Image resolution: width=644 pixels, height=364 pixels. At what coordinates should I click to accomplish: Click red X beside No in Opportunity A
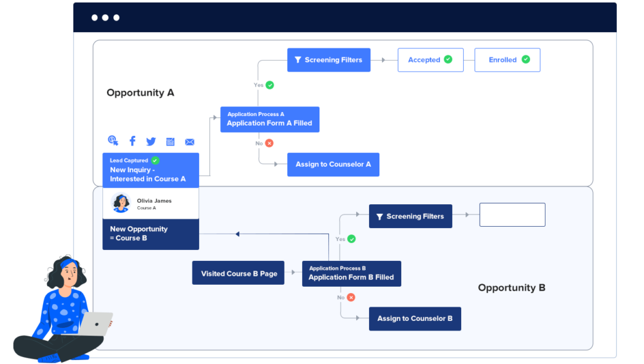click(x=269, y=143)
